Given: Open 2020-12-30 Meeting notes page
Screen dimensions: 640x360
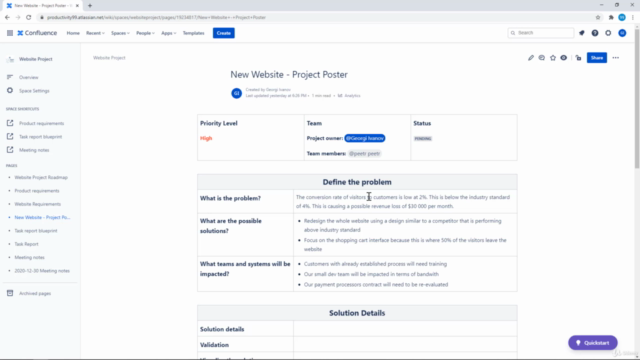Looking at the screenshot, I should coord(42,271).
